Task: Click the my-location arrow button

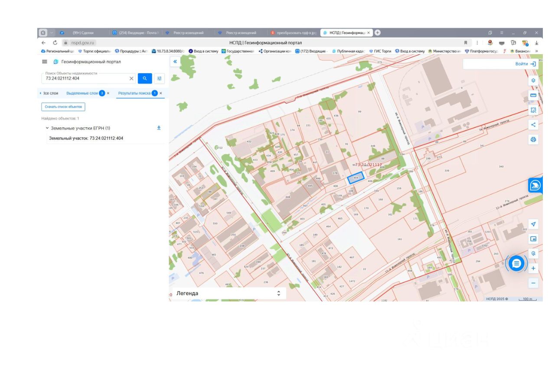Action: coord(533,224)
